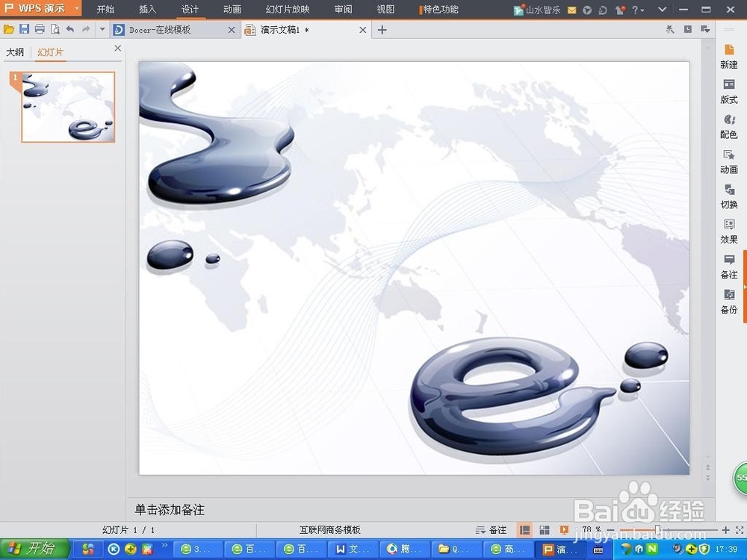Click the 山水皆乐 user account

pyautogui.click(x=537, y=10)
